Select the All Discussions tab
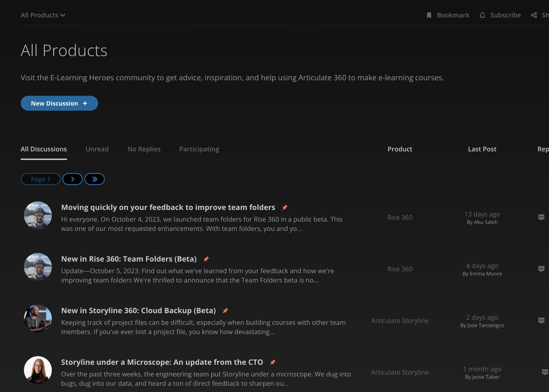Image resolution: width=549 pixels, height=392 pixels. point(44,149)
